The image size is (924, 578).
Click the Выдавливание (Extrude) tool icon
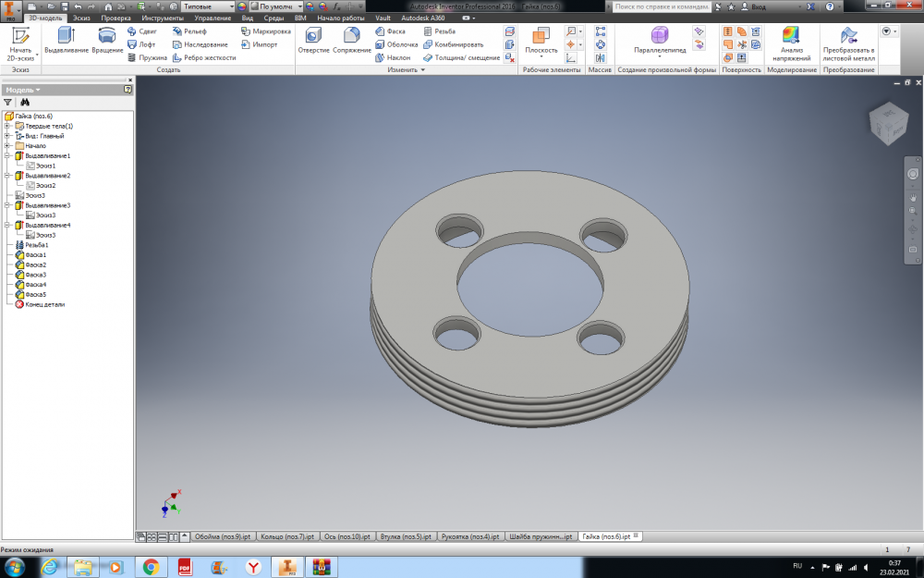pyautogui.click(x=66, y=35)
